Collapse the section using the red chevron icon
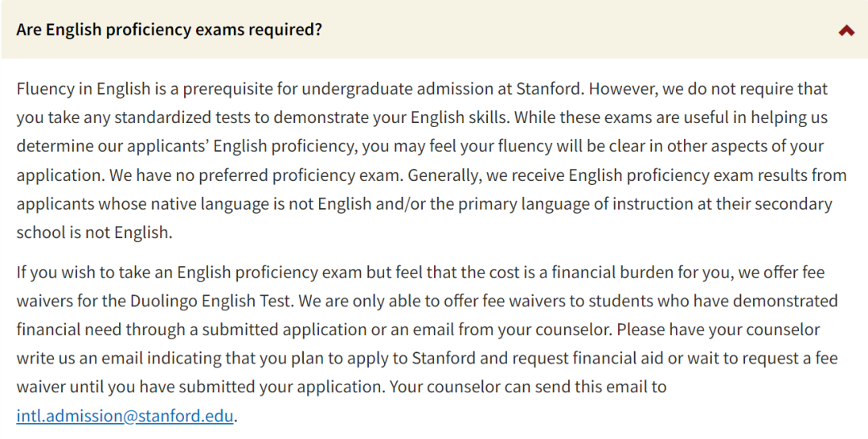Screen dimensions: 868x439 click(x=846, y=31)
